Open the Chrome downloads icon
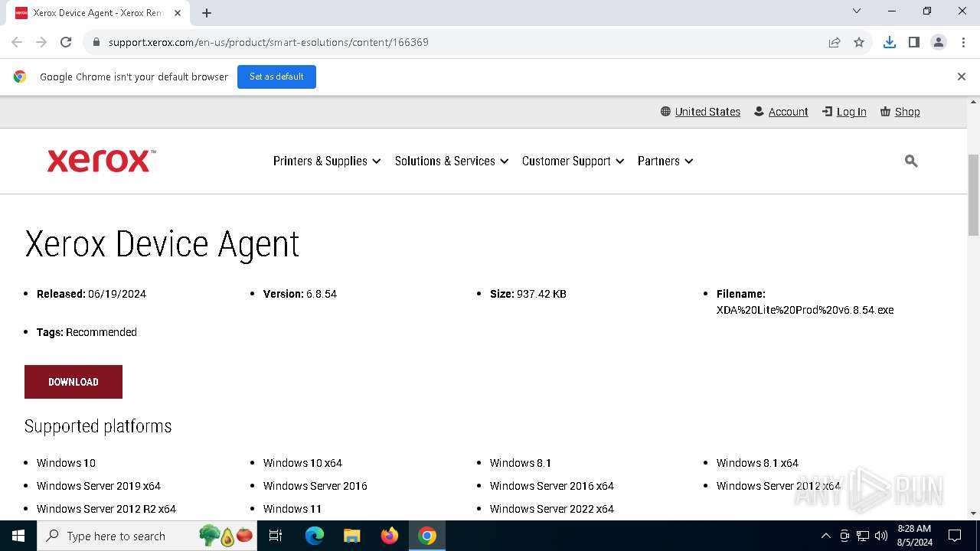 pos(889,42)
